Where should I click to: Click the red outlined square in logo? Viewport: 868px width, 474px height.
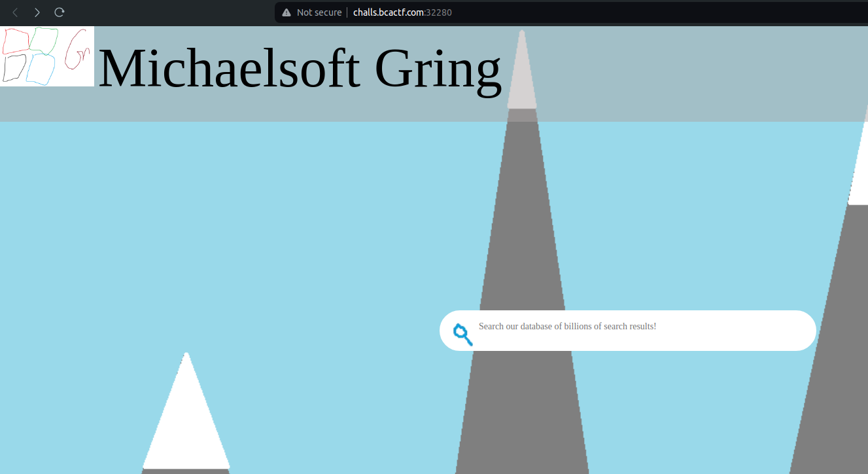tap(16, 41)
